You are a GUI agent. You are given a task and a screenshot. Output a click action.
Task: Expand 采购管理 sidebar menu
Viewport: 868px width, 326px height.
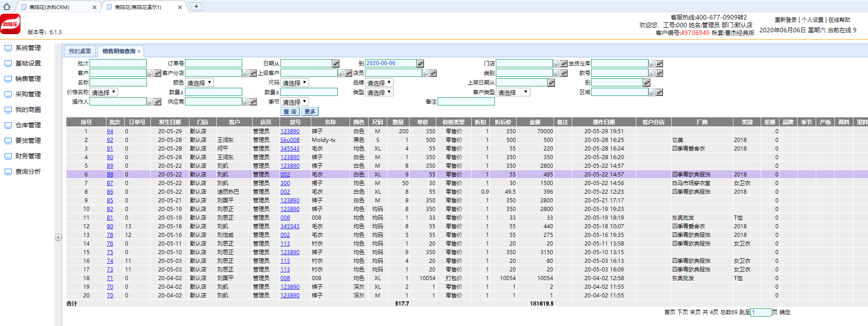(28, 94)
